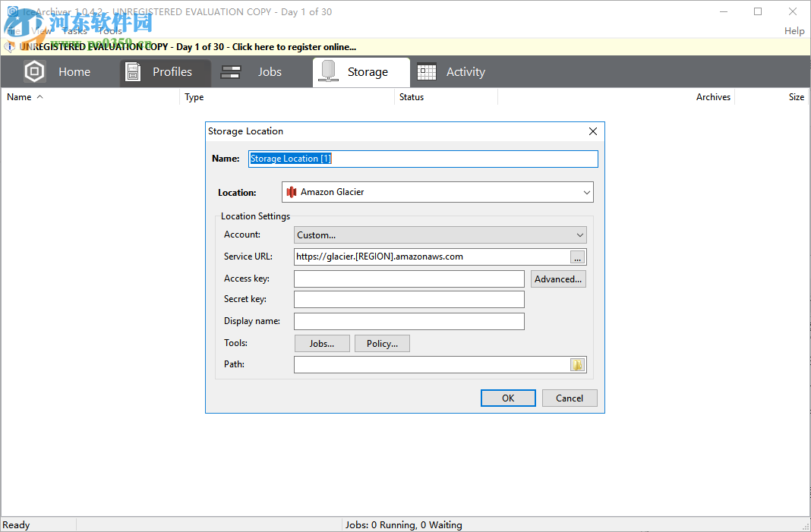Screen dimensions: 811x532
Task: Sort list by Size column
Action: (772, 96)
